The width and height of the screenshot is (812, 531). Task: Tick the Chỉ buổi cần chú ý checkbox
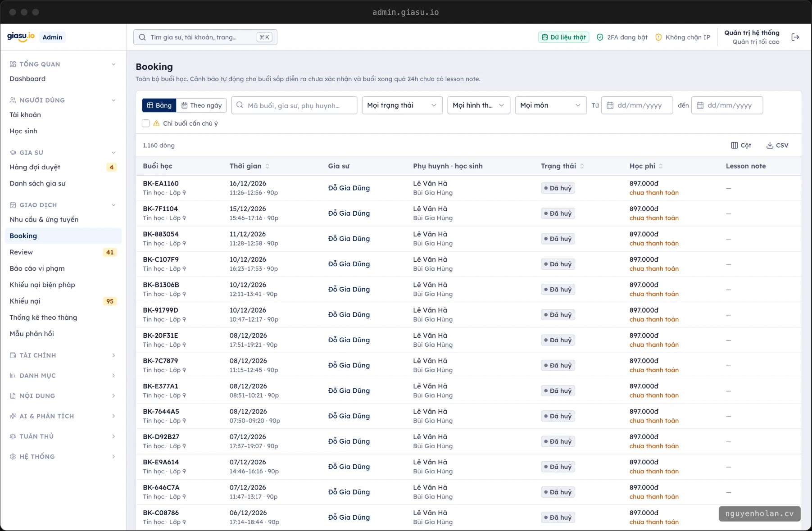pos(145,123)
